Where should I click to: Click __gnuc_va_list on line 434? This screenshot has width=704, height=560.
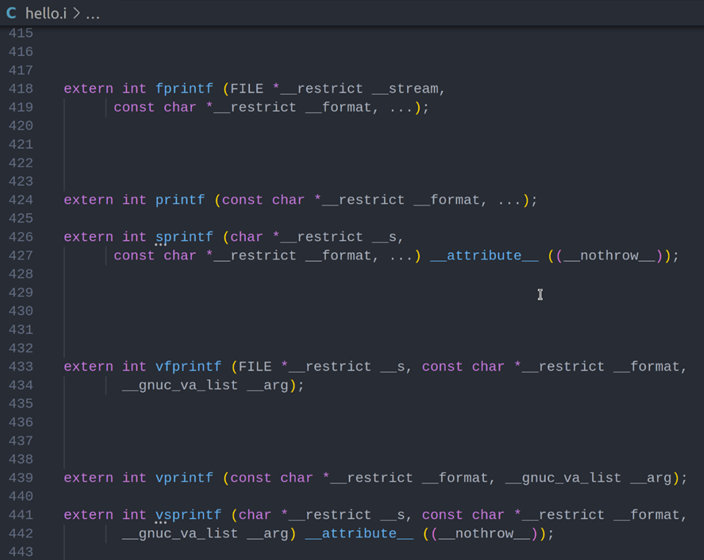coord(180,385)
